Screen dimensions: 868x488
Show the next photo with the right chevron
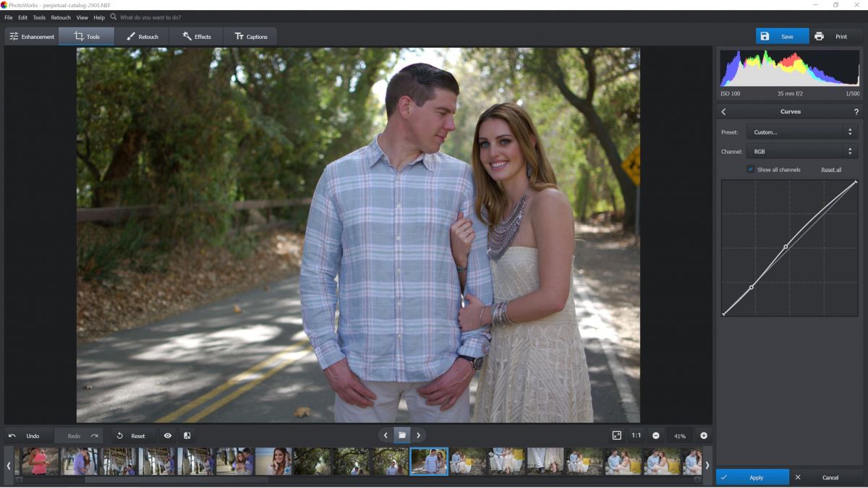click(x=418, y=435)
